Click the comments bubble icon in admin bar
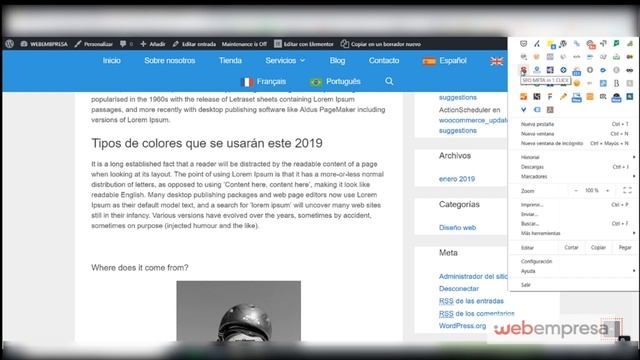The height and width of the screenshot is (360, 640). click(123, 44)
